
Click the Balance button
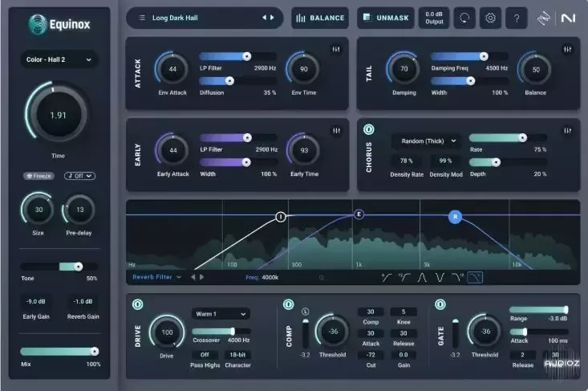point(320,18)
